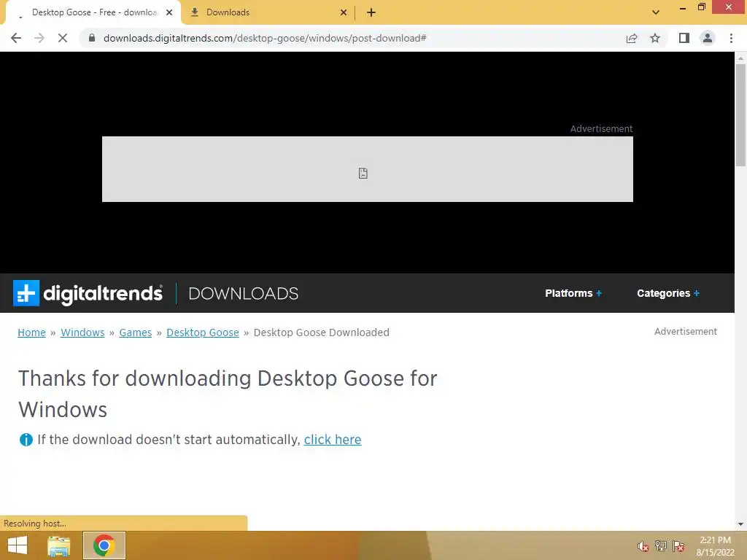The width and height of the screenshot is (747, 560).
Task: Click 'Thanks for downloading Desktop Goose' heading
Action: coord(228,394)
